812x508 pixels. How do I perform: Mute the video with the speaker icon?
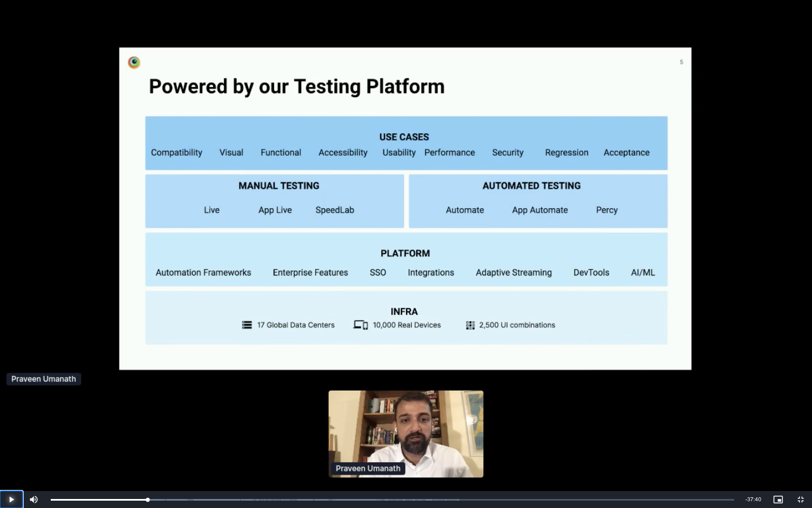coord(34,500)
